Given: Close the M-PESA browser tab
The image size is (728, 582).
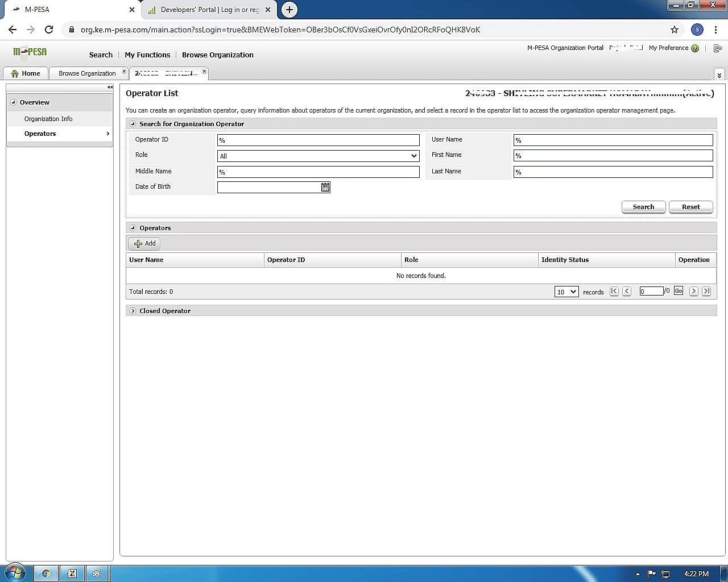Looking at the screenshot, I should [132, 10].
